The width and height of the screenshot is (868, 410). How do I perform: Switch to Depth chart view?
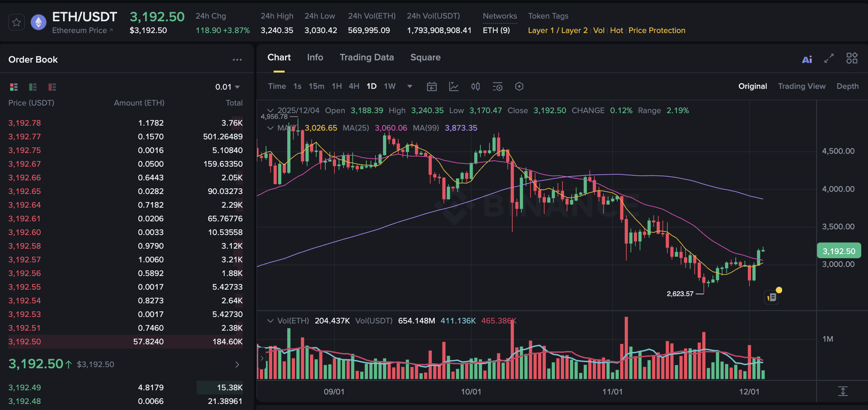[x=847, y=86]
